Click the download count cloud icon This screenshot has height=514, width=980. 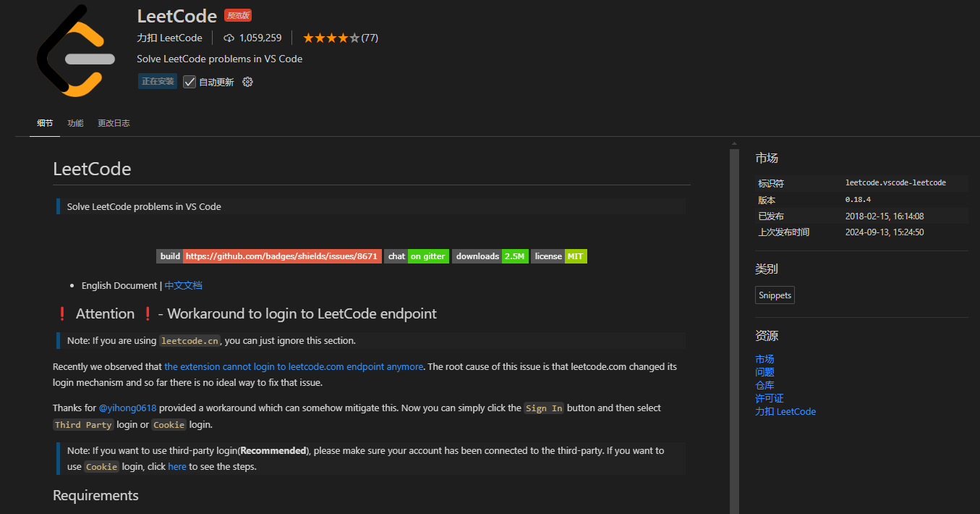pos(229,38)
